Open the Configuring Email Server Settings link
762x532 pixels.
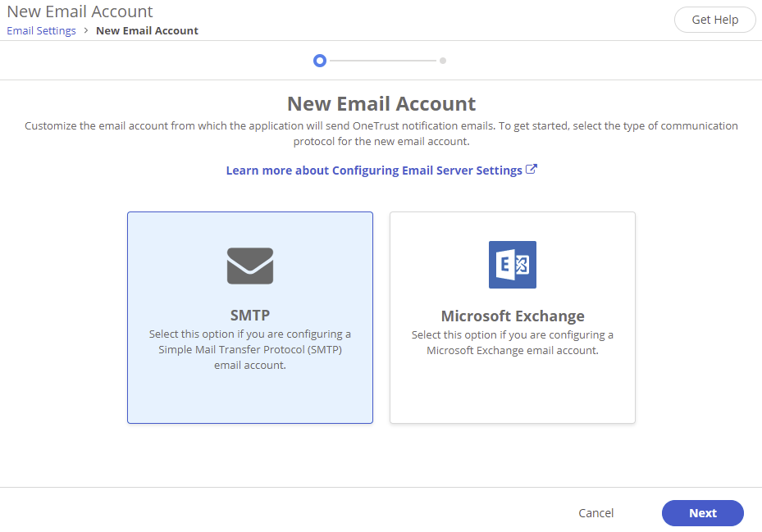click(374, 169)
